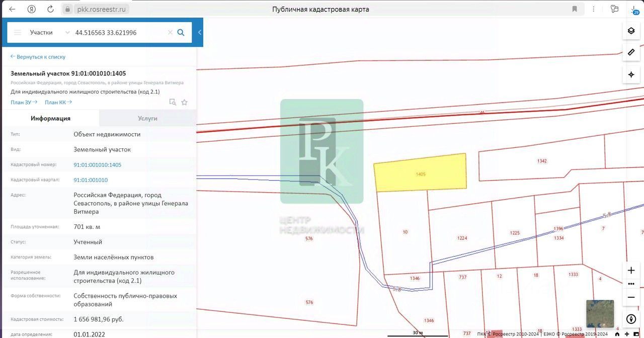Zoom in with the plus button

pos(631,270)
